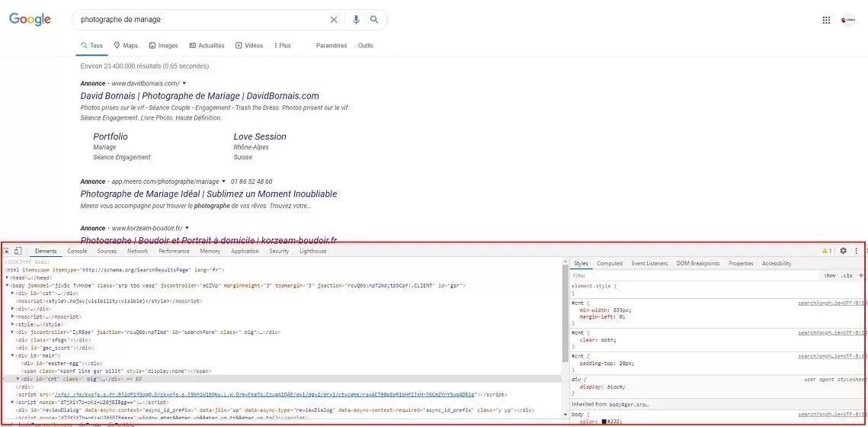Image resolution: width=868 pixels, height=427 pixels.
Task: Open the Console panel tab
Action: point(77,251)
